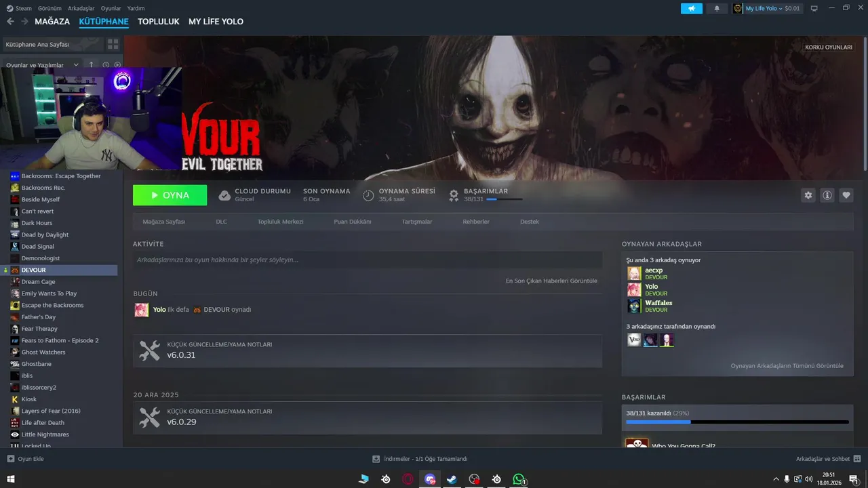Open Arkadaşlar ve Sohbet
Image resolution: width=868 pixels, height=488 pixels.
point(828,459)
